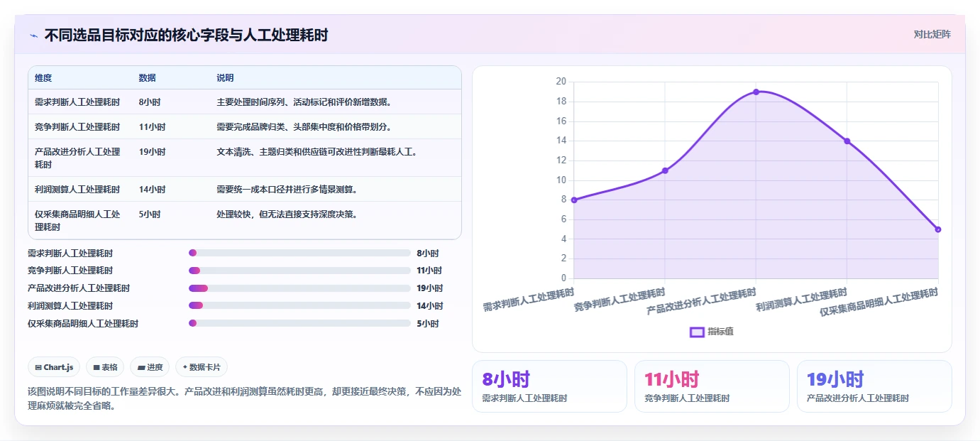The width and height of the screenshot is (980, 441).
Task: Select the chart peak data point at 19
Action: click(x=756, y=92)
